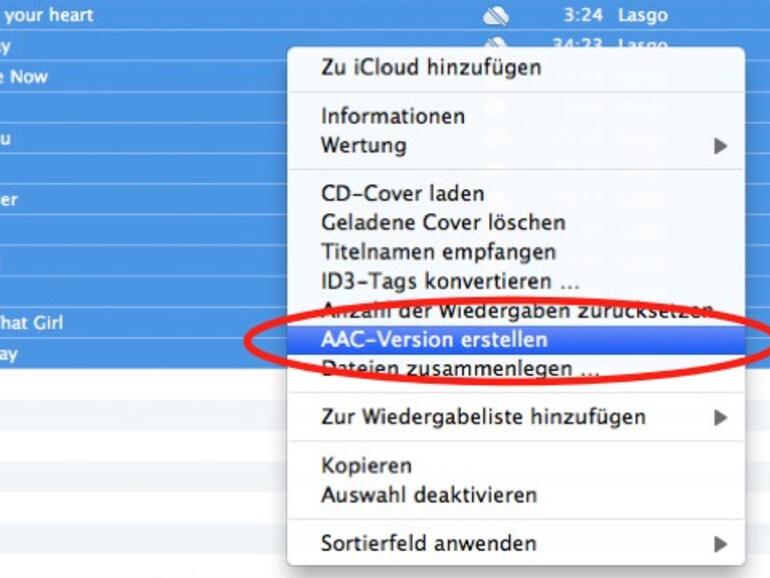The image size is (770, 578).
Task: Click 'AAC-Version erstellen' highlighted entry
Action: [516, 340]
